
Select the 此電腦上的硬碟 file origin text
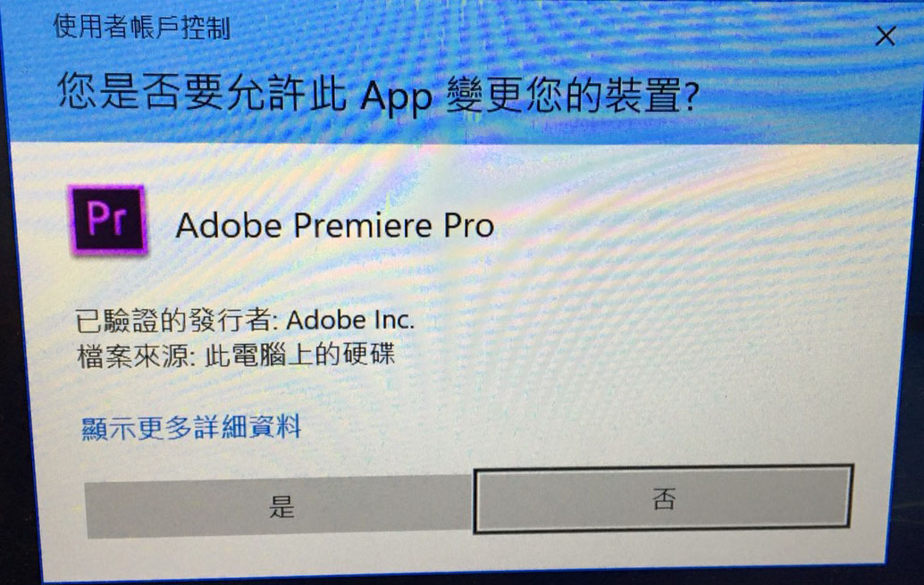(x=299, y=355)
